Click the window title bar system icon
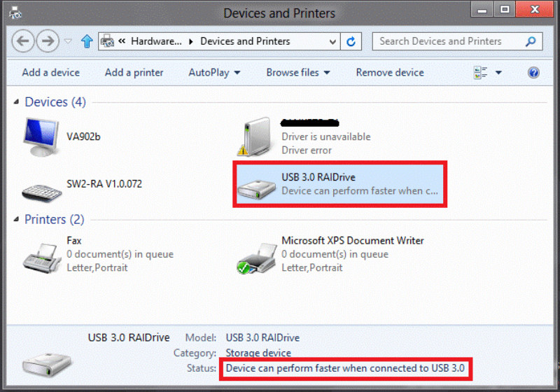The width and height of the screenshot is (560, 392). click(x=15, y=13)
